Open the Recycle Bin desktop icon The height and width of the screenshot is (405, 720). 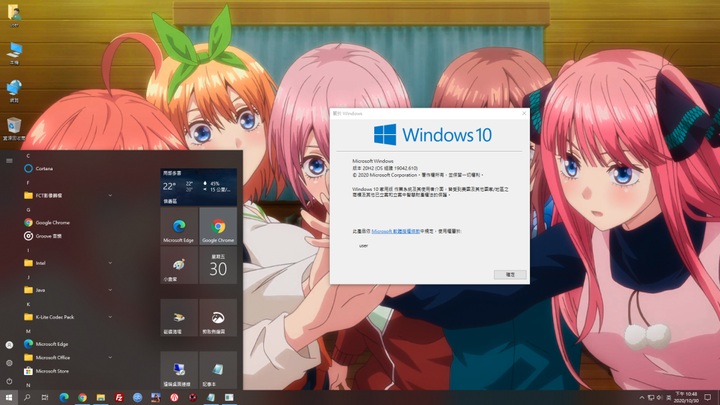[14, 128]
